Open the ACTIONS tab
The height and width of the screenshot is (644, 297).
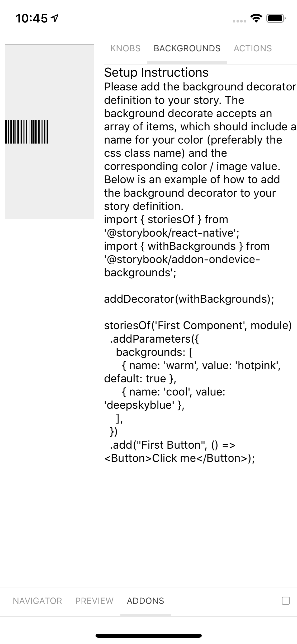point(252,48)
